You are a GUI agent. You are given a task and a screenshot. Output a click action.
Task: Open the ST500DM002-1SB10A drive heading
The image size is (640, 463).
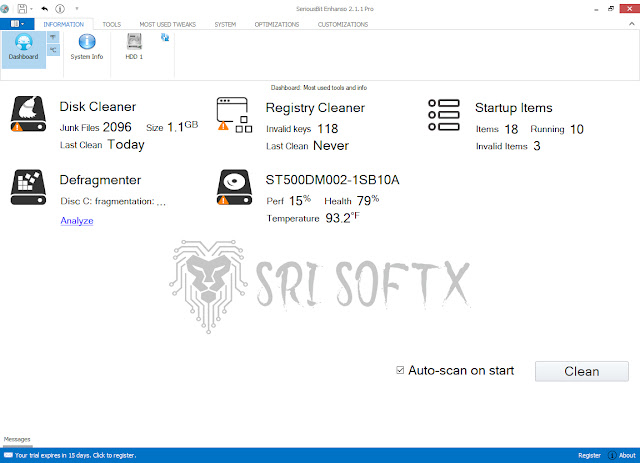pos(332,180)
